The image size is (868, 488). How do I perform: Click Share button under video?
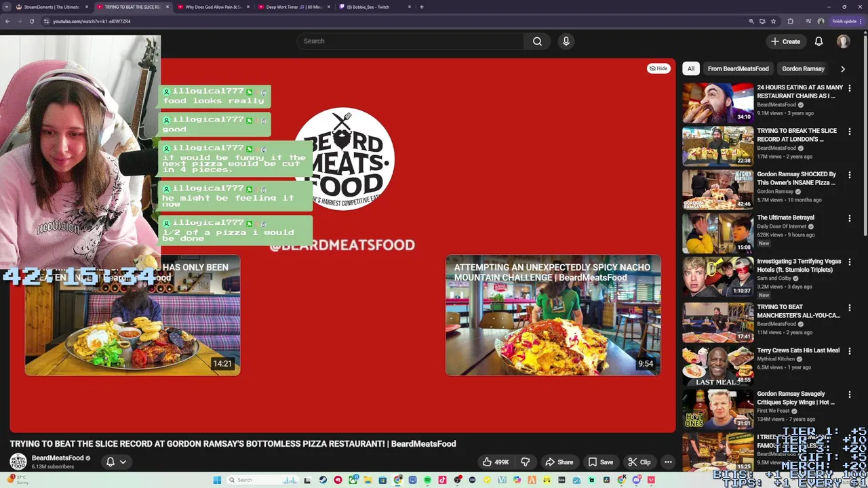559,462
